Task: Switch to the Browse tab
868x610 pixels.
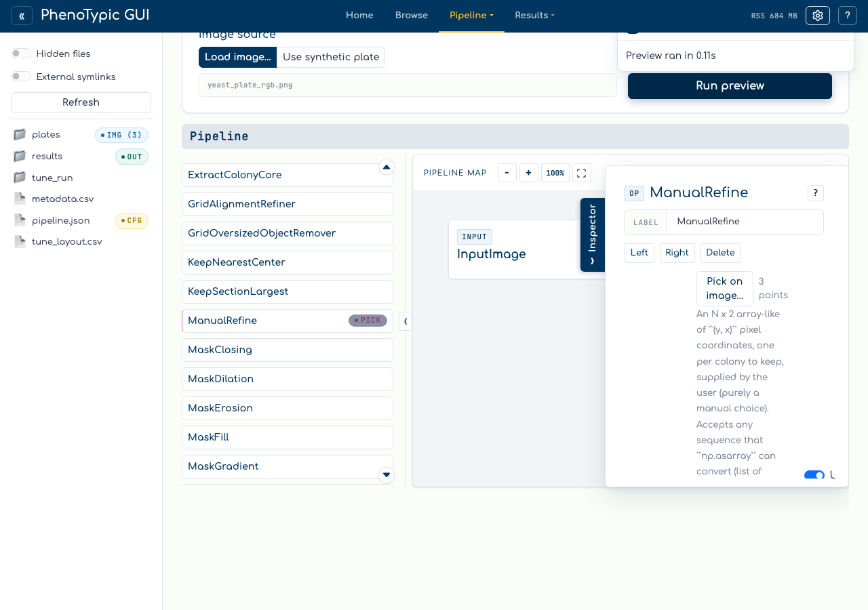Action: 412,16
